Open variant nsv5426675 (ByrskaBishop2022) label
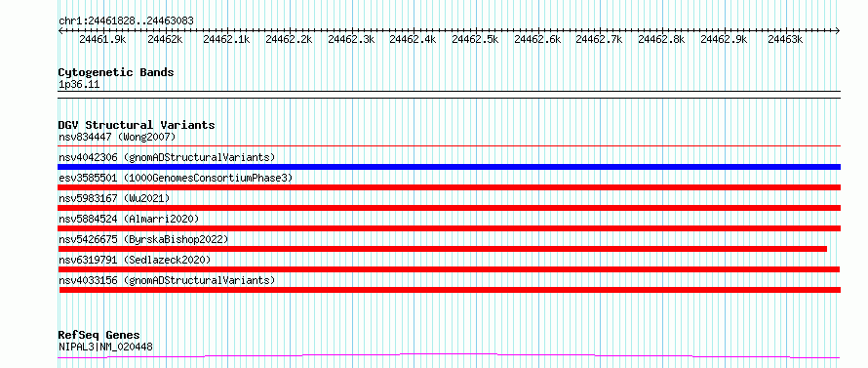The width and height of the screenshot is (868, 368). (143, 239)
